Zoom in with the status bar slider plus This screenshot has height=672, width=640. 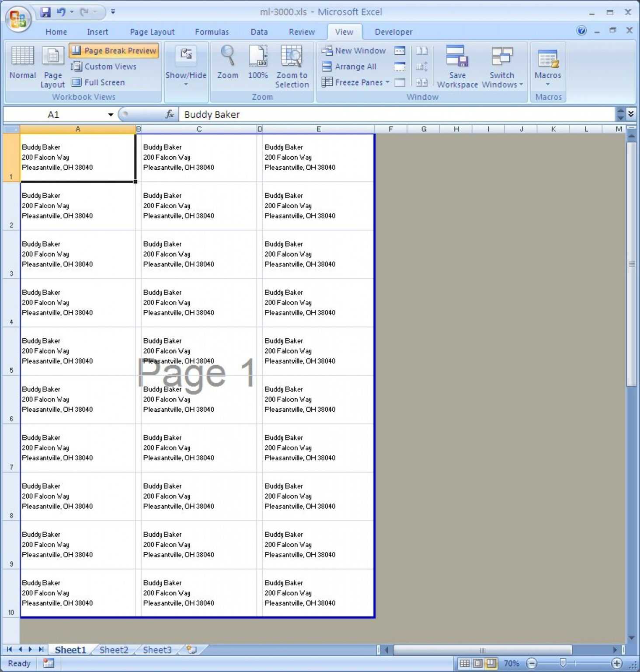[617, 663]
